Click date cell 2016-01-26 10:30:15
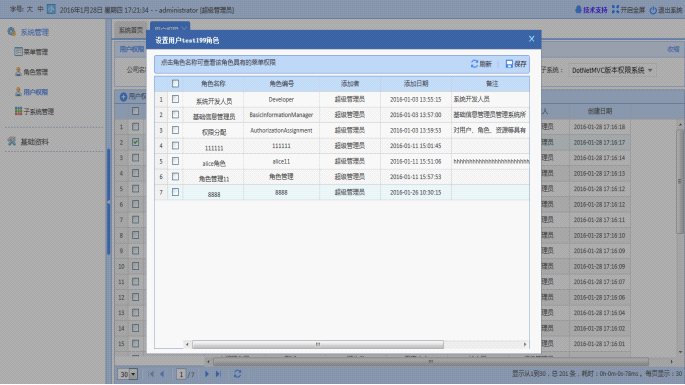 pos(415,192)
